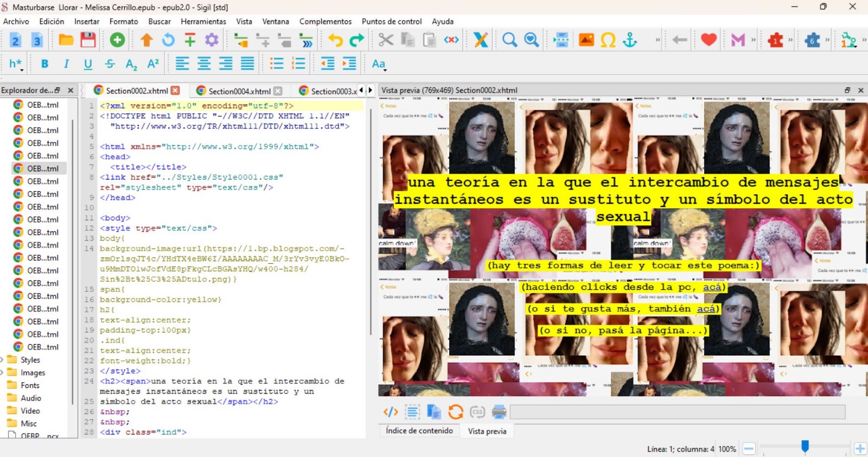Click the preview location input field
Screen dimensions: 868x457
click(x=678, y=412)
